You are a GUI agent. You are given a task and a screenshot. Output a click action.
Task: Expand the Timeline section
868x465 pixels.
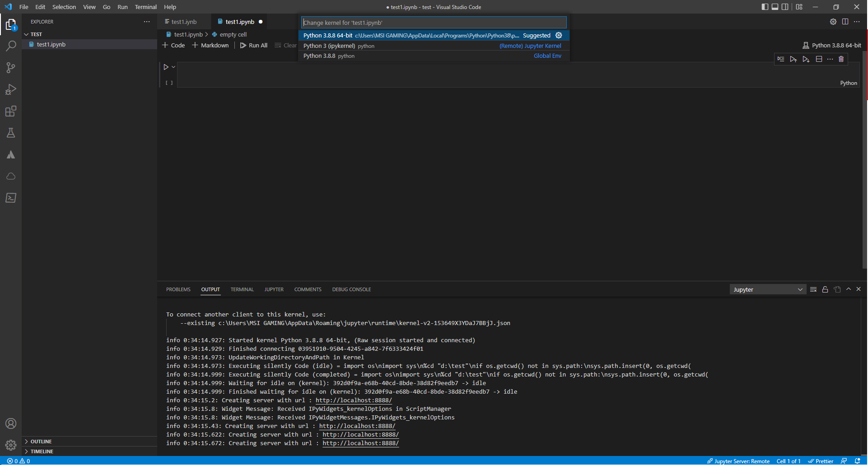(42, 451)
